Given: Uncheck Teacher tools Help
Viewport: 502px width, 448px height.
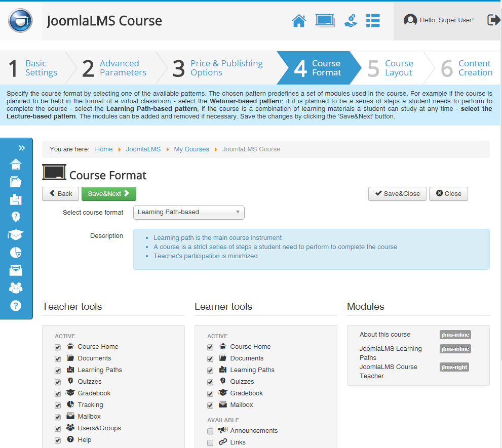Looking at the screenshot, I should point(58,440).
